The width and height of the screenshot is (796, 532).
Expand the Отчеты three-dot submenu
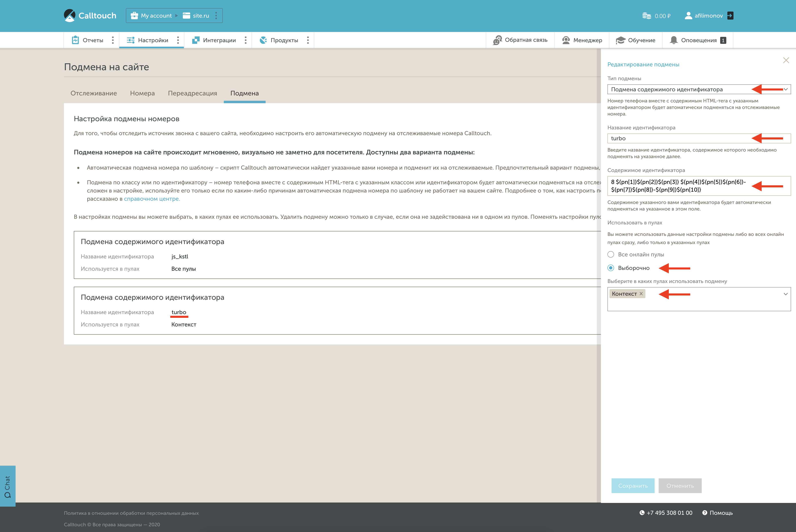coord(113,40)
